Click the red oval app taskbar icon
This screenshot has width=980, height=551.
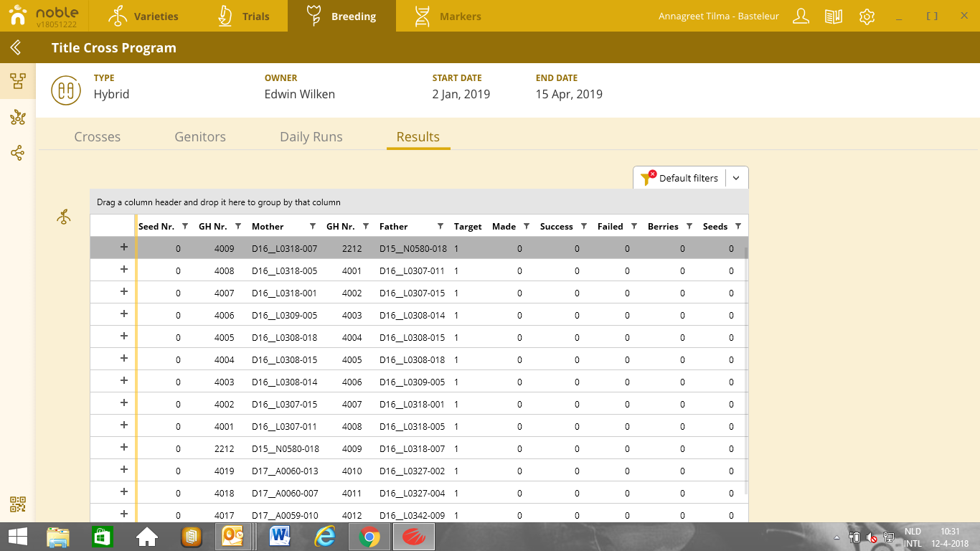(x=414, y=537)
